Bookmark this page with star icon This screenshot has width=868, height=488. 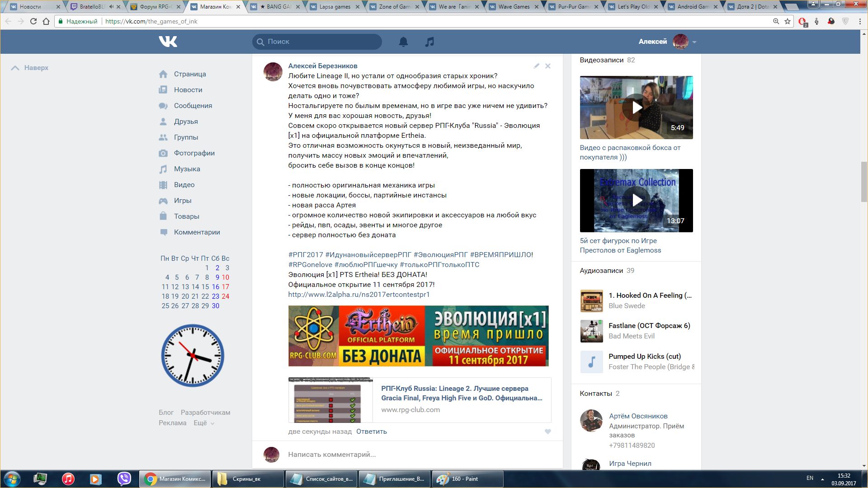[788, 21]
